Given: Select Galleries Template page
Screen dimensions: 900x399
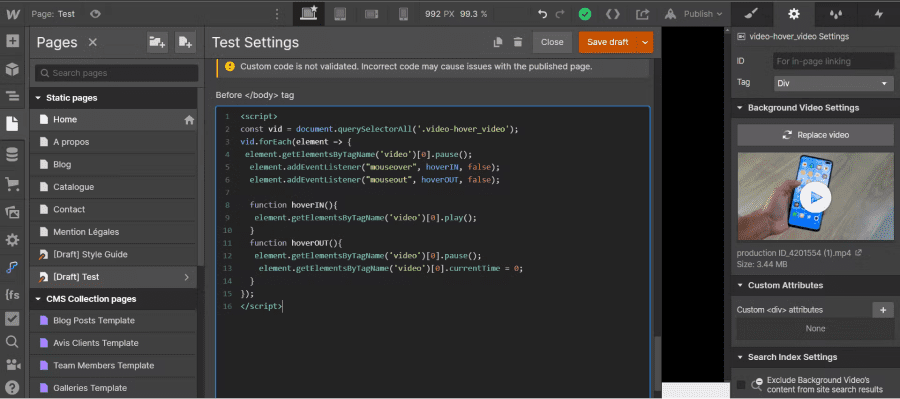Looking at the screenshot, I should 114,388.
